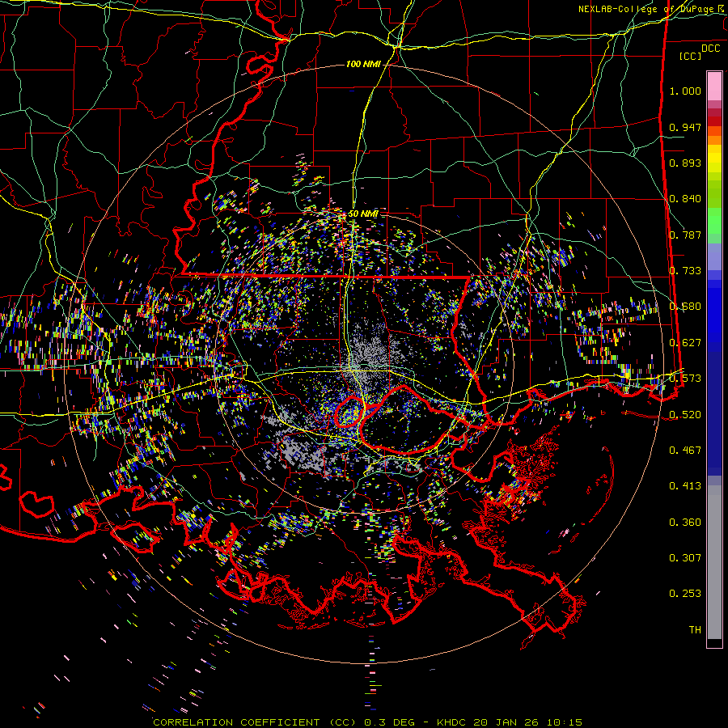The image size is (728, 728).
Task: Click the 0.680 scale value
Action: (x=685, y=307)
